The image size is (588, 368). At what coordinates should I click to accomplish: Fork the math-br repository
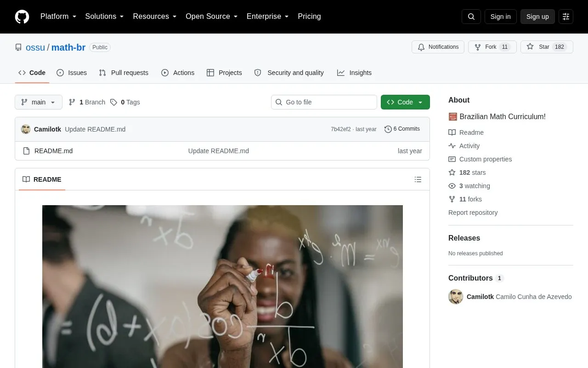pyautogui.click(x=492, y=47)
